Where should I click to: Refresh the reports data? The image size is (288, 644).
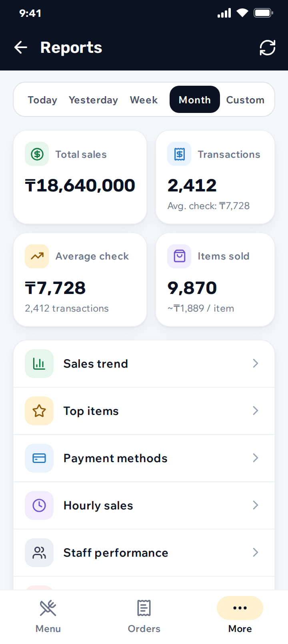coord(268,48)
